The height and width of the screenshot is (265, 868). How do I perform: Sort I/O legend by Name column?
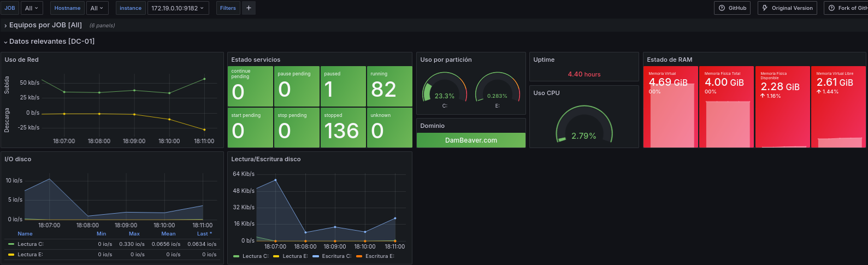point(25,234)
